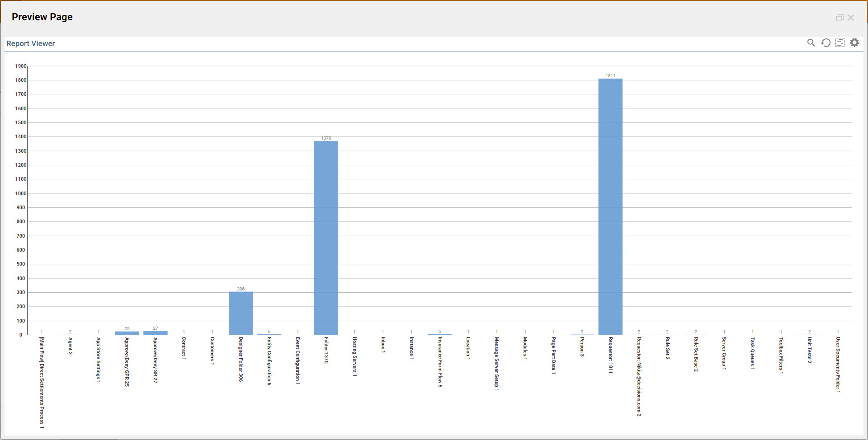The width and height of the screenshot is (868, 440).
Task: Click axis label 'Modules 1'
Action: point(525,348)
